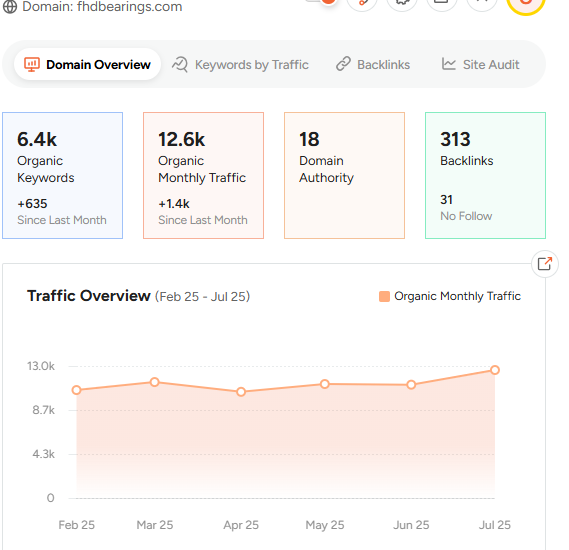Switch to Keywords by Traffic tab
The image size is (569, 550).
[x=240, y=65]
